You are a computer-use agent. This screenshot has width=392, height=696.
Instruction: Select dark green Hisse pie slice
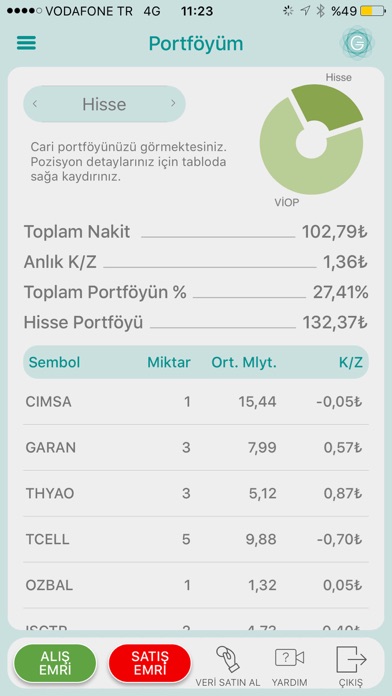tap(329, 106)
